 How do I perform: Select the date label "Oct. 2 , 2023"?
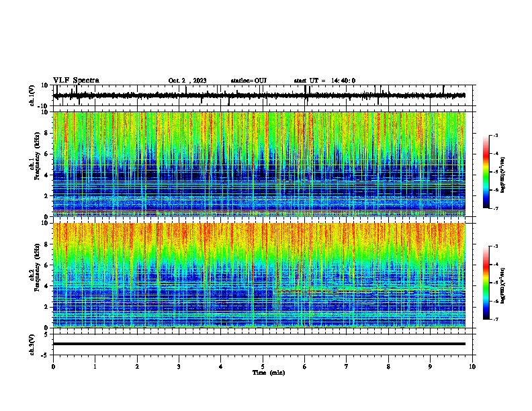(187, 81)
